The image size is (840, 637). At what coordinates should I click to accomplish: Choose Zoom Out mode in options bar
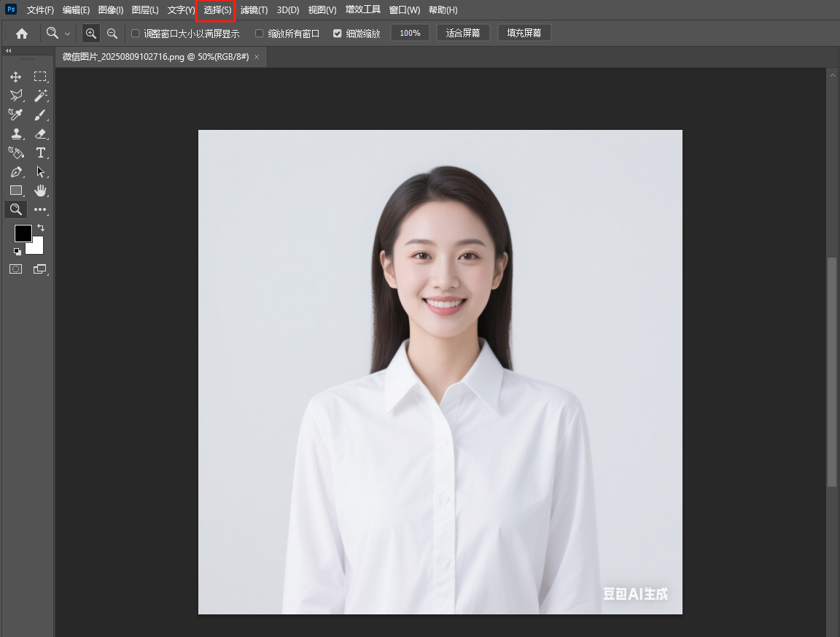112,34
